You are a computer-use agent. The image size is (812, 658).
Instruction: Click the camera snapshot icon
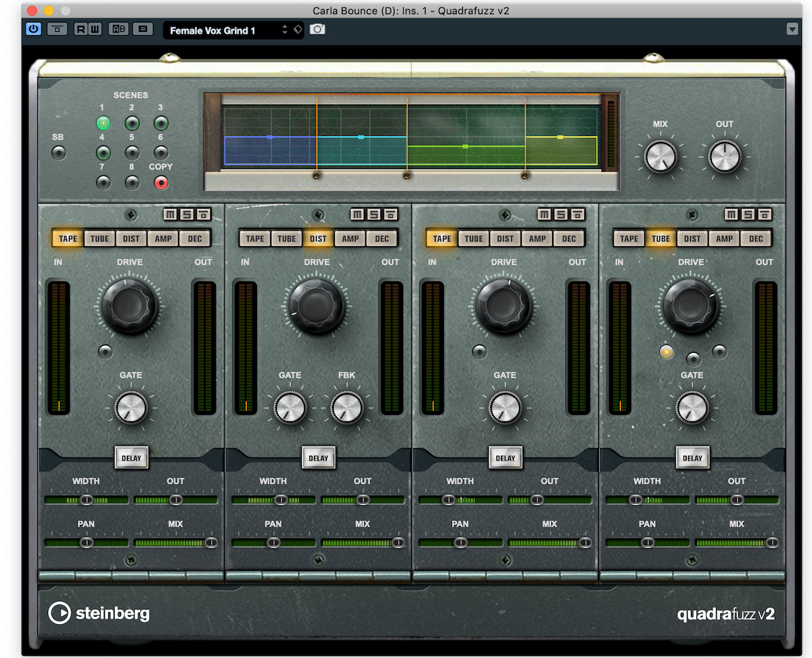[x=317, y=30]
